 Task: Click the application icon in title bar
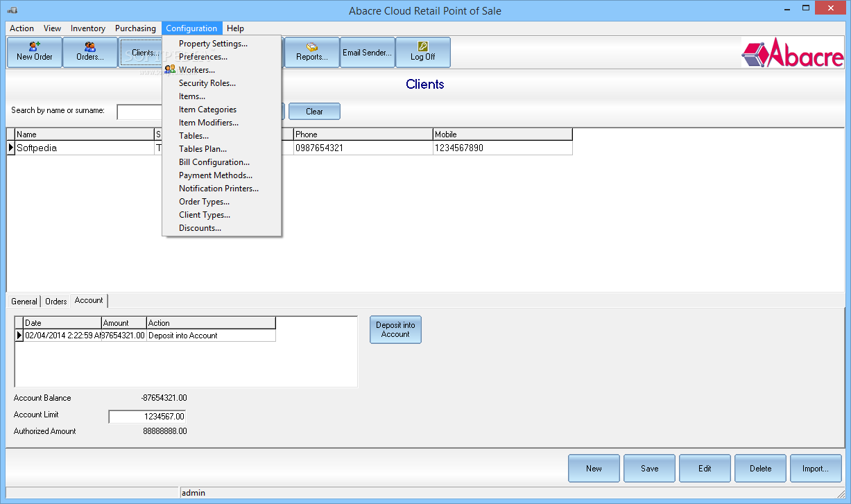pos(12,10)
